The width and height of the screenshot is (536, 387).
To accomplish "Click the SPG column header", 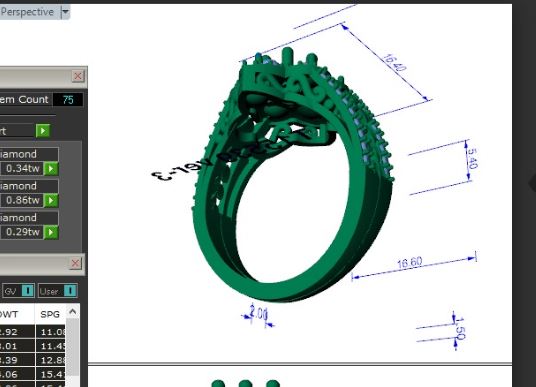I will pyautogui.click(x=50, y=314).
